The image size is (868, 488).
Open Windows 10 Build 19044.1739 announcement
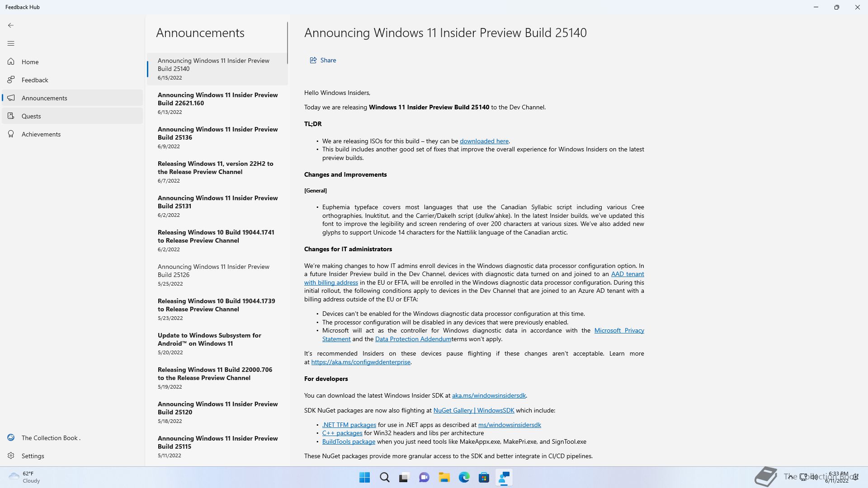click(x=217, y=309)
